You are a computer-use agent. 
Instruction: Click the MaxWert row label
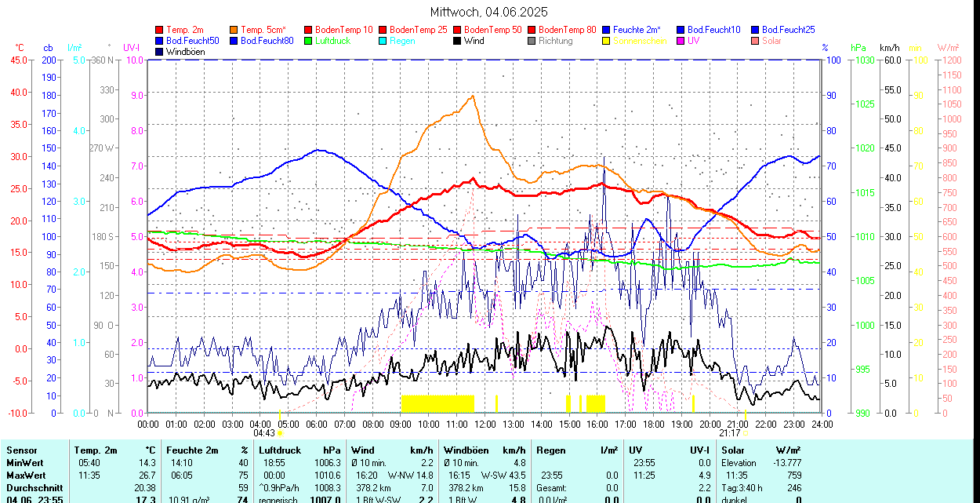pyautogui.click(x=27, y=476)
